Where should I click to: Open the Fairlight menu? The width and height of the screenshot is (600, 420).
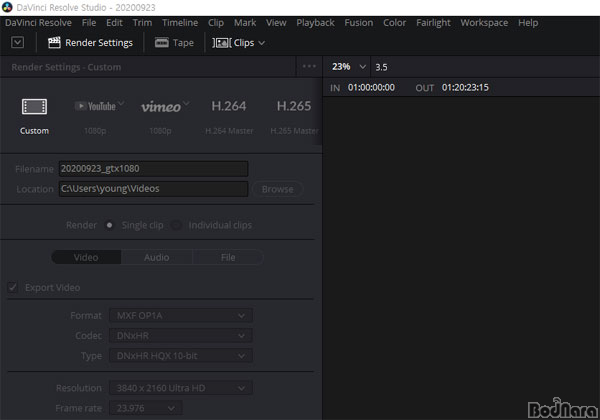click(x=433, y=23)
